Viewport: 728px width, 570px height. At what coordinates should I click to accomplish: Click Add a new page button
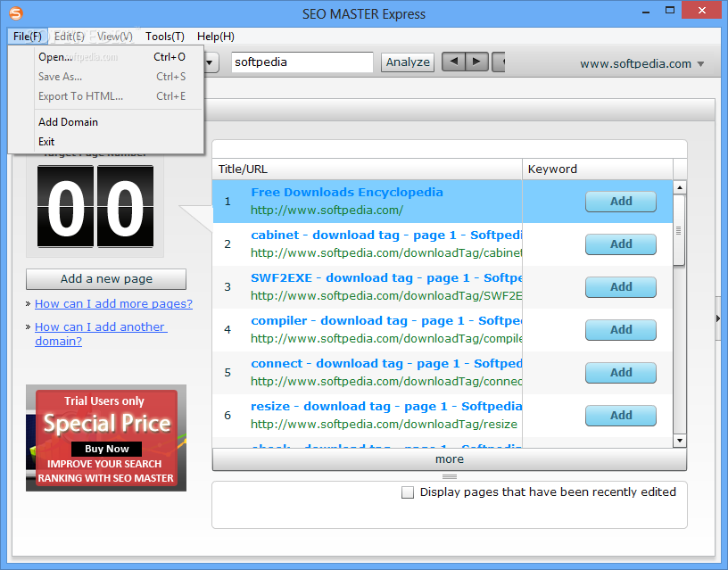click(x=106, y=279)
